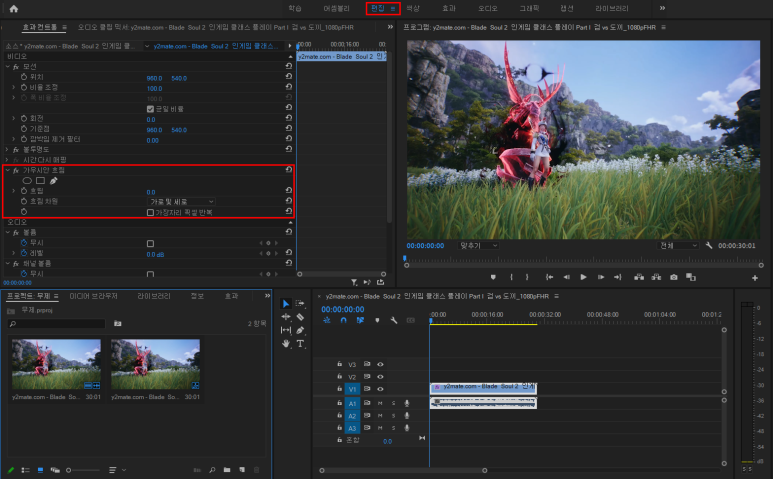Screen dimensions: 773x479
Task: Select the Selection arrow tool
Action: (285, 304)
